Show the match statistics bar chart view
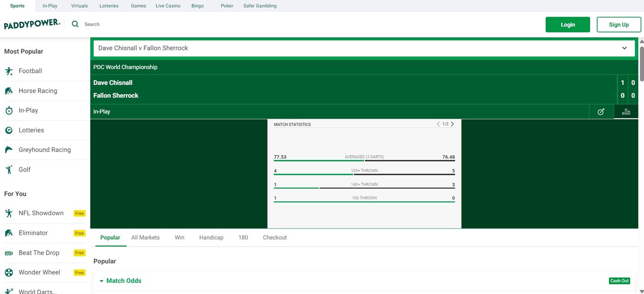This screenshot has height=294, width=644. pyautogui.click(x=626, y=112)
